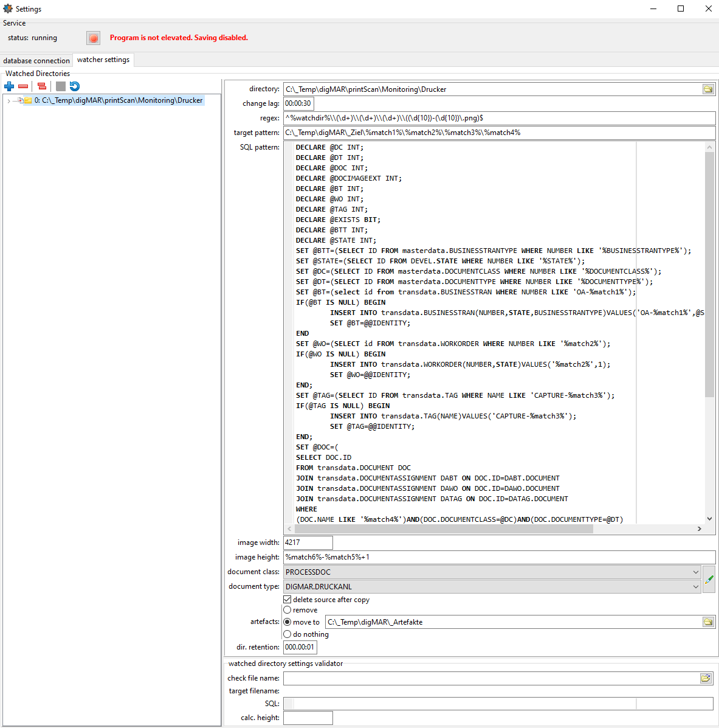Select the do nothing radio option

click(x=287, y=634)
